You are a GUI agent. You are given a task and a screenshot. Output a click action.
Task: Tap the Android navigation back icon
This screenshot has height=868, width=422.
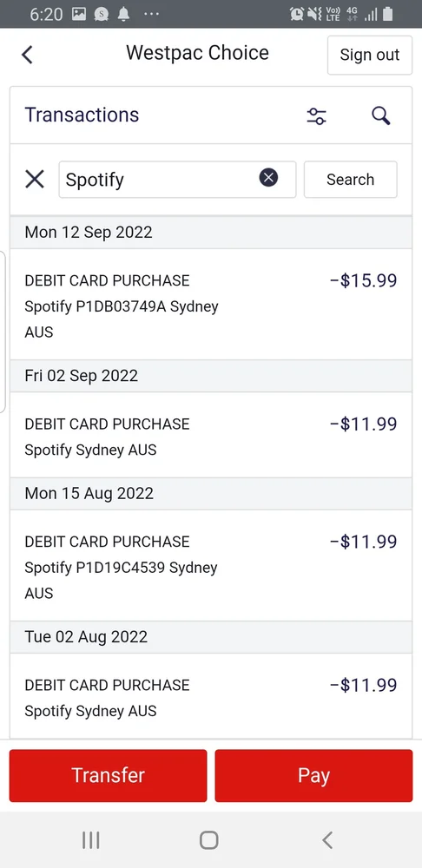[x=327, y=839]
